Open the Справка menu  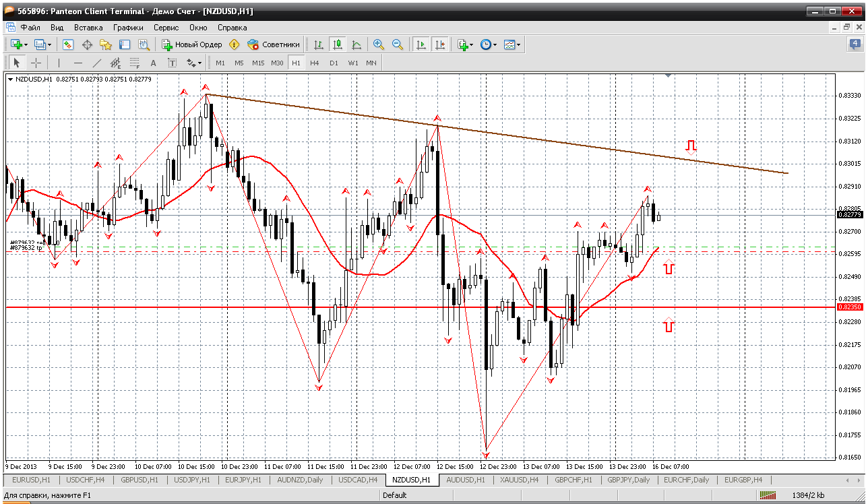coord(232,28)
